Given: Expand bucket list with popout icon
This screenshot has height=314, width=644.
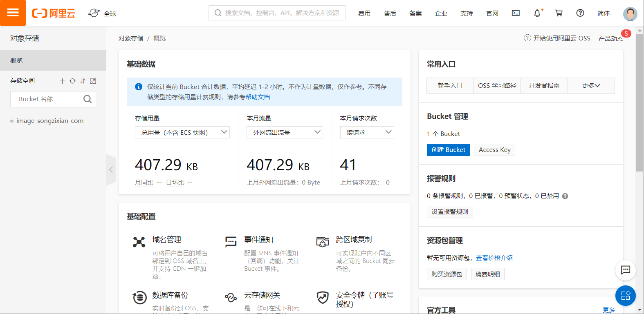Looking at the screenshot, I should 93,81.
